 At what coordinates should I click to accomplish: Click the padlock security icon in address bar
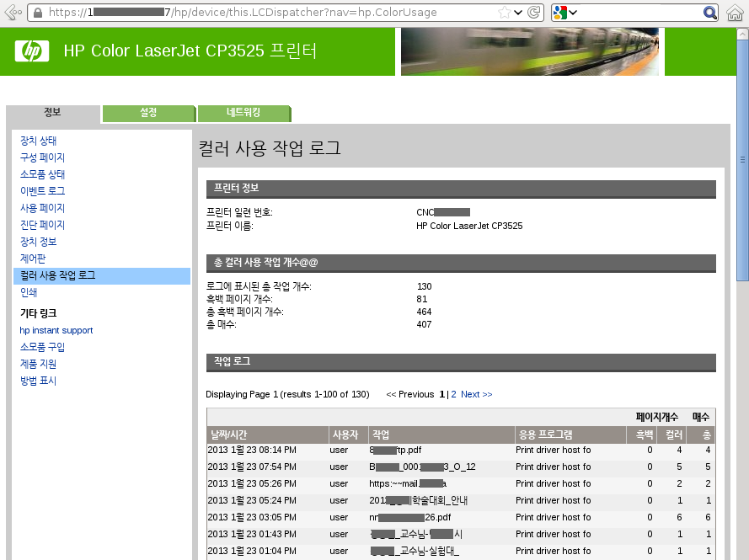coord(38,13)
